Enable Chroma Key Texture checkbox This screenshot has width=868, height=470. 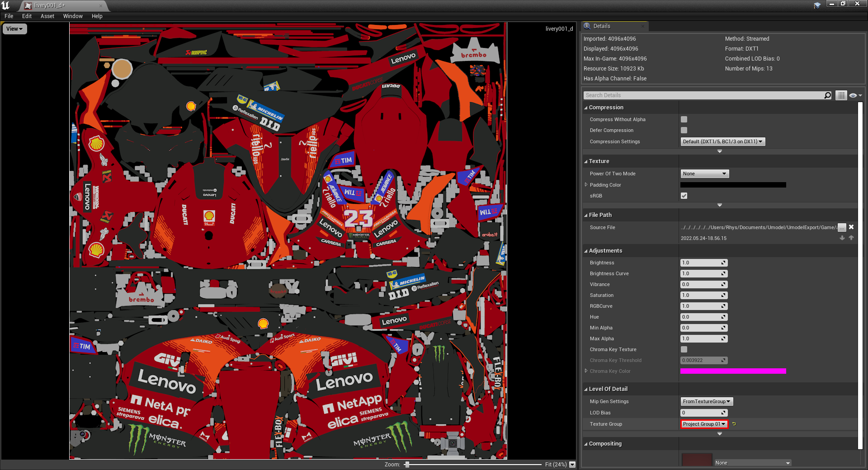click(x=684, y=349)
